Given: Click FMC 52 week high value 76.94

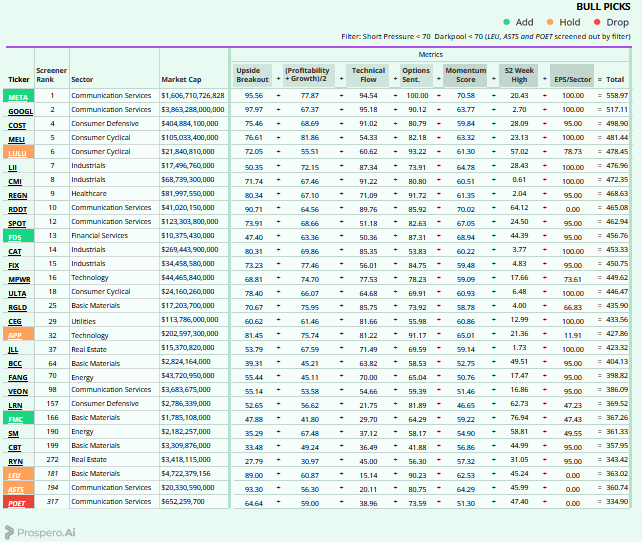Looking at the screenshot, I should click(x=519, y=417).
